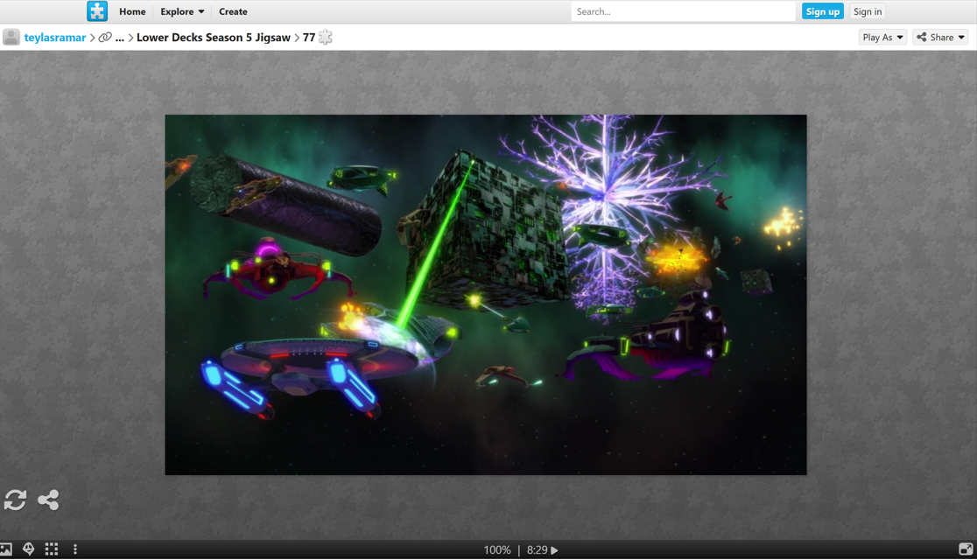Click the 77 pieces count in breadcrumb
Image resolution: width=977 pixels, height=560 pixels.
pos(309,38)
